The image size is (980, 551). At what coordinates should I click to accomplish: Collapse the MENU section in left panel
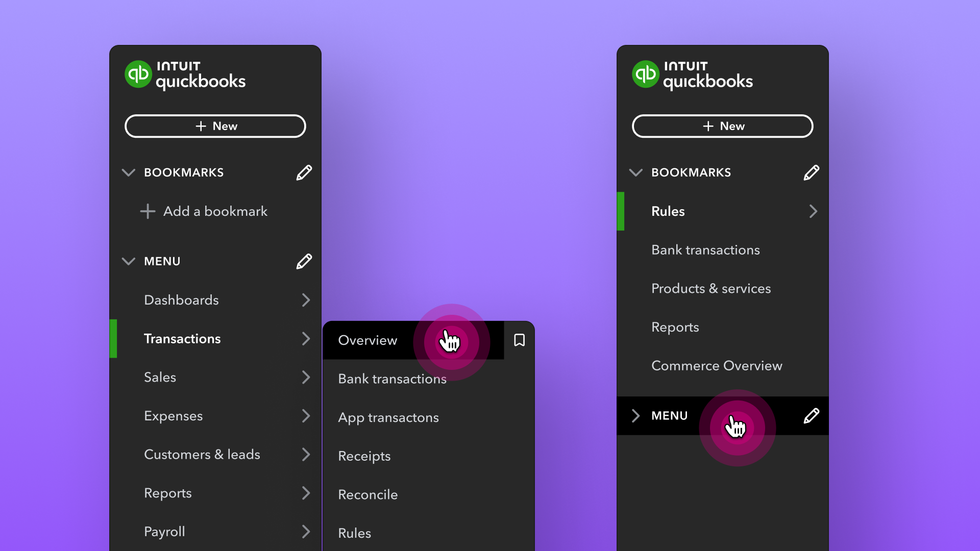click(x=129, y=261)
